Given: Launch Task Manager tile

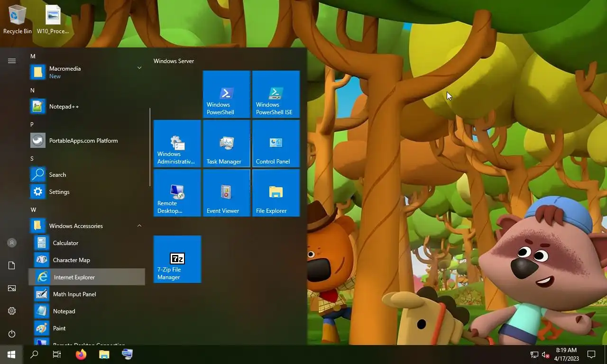Looking at the screenshot, I should tap(227, 144).
